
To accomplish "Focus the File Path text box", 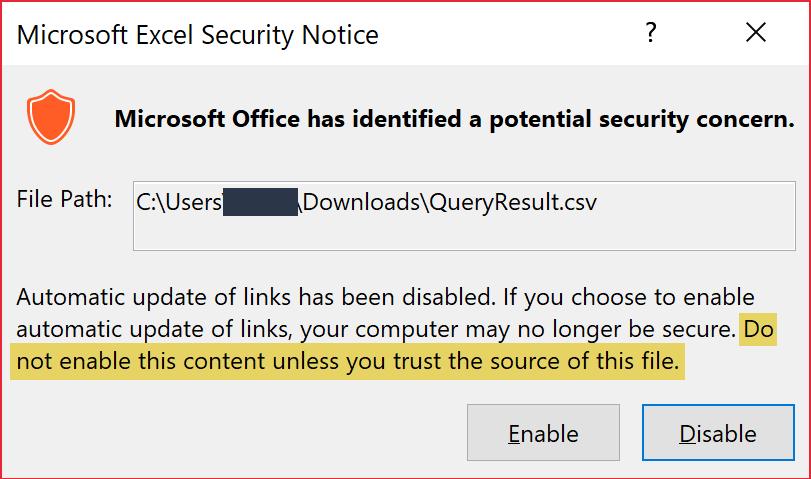I will (x=464, y=216).
